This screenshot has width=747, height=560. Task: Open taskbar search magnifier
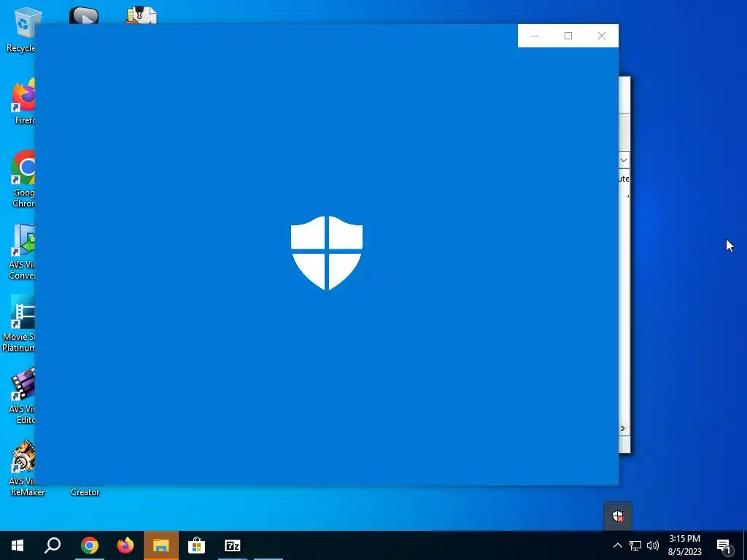pyautogui.click(x=53, y=545)
